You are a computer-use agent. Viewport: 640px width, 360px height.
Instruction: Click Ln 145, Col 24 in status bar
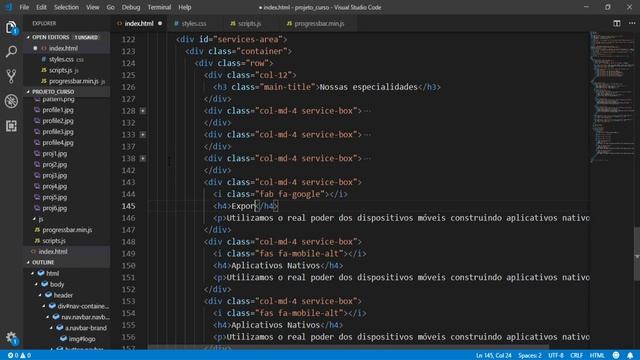[x=493, y=356]
